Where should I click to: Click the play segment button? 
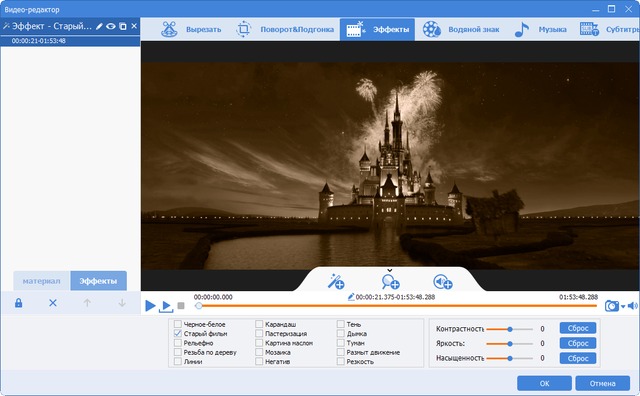(x=166, y=306)
